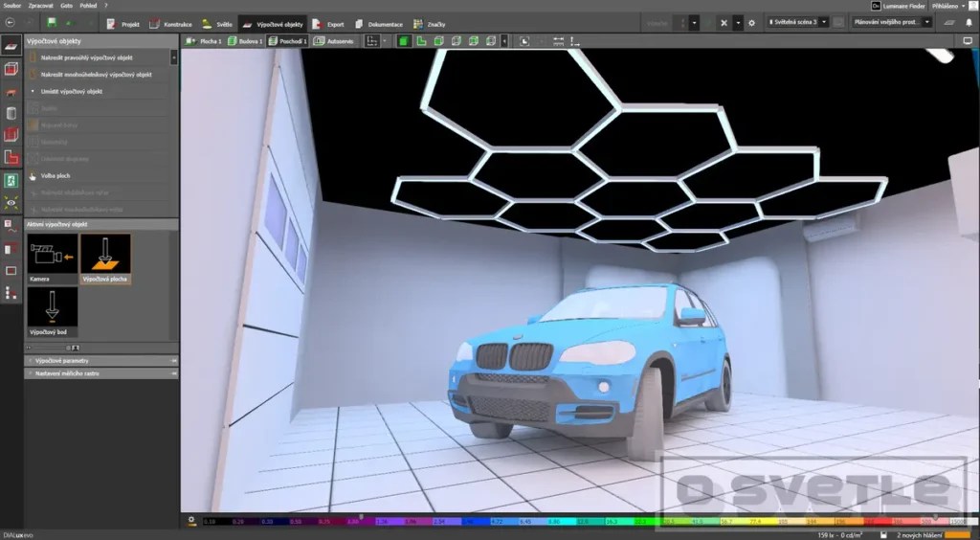Select the red solid cube sidebar tool
Screen dimensions: 980x540
[11, 134]
